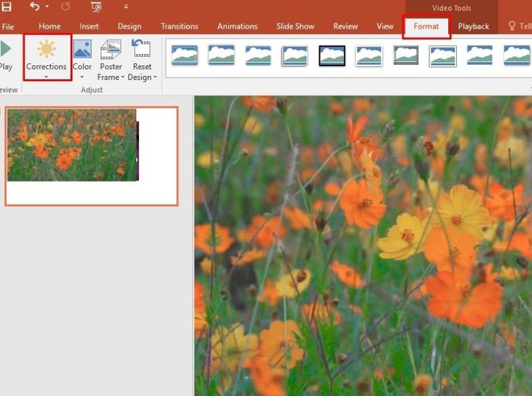Apply the tenth video style at gallery edge
Viewport: 532px width, 396px height.
coord(517,55)
